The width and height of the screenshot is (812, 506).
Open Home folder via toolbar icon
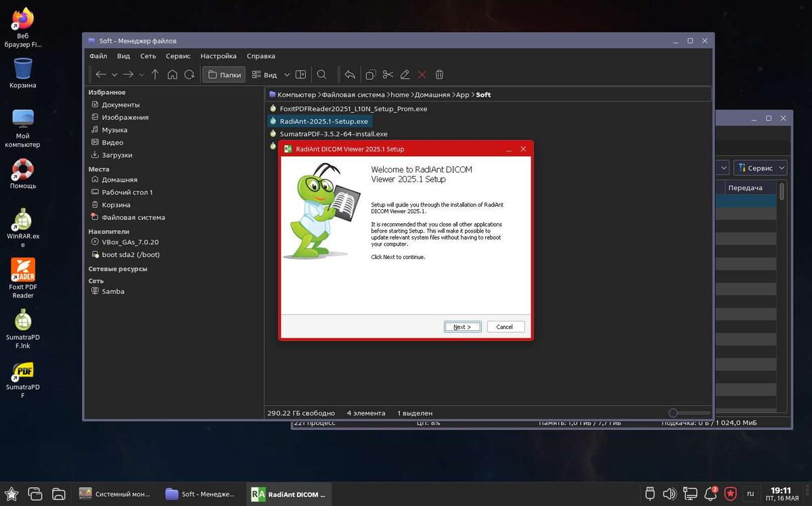[173, 74]
